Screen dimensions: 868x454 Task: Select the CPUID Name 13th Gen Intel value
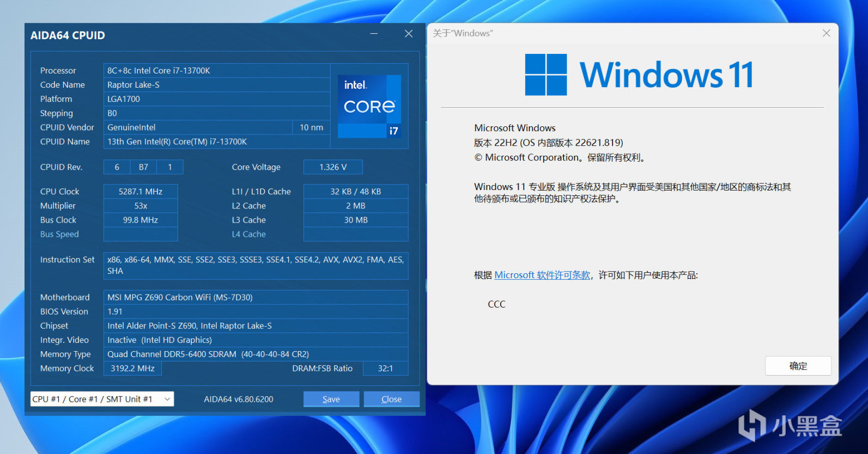point(217,142)
